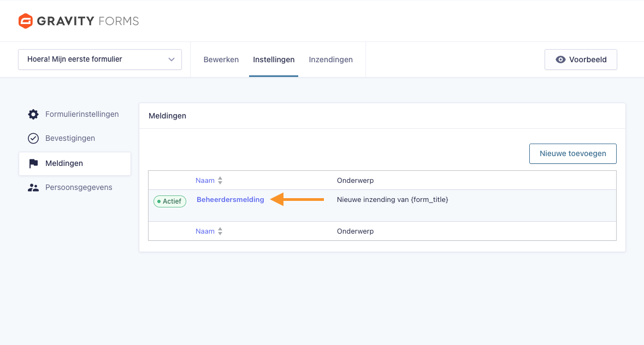Open the Beheerdersmelding notification link
Image resolution: width=644 pixels, height=345 pixels.
point(230,200)
